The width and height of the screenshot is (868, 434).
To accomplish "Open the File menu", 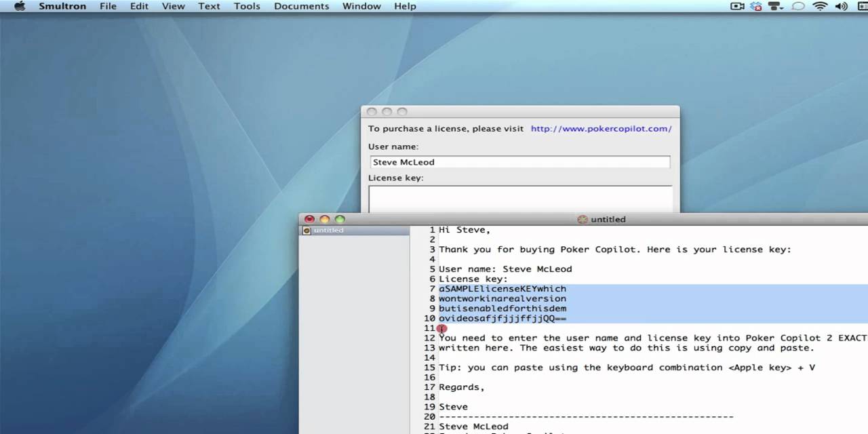I will (108, 6).
